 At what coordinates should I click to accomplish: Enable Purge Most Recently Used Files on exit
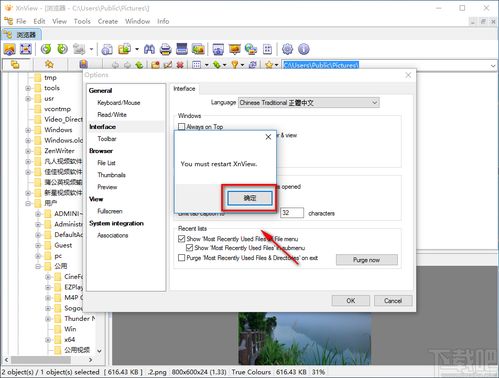(182, 258)
